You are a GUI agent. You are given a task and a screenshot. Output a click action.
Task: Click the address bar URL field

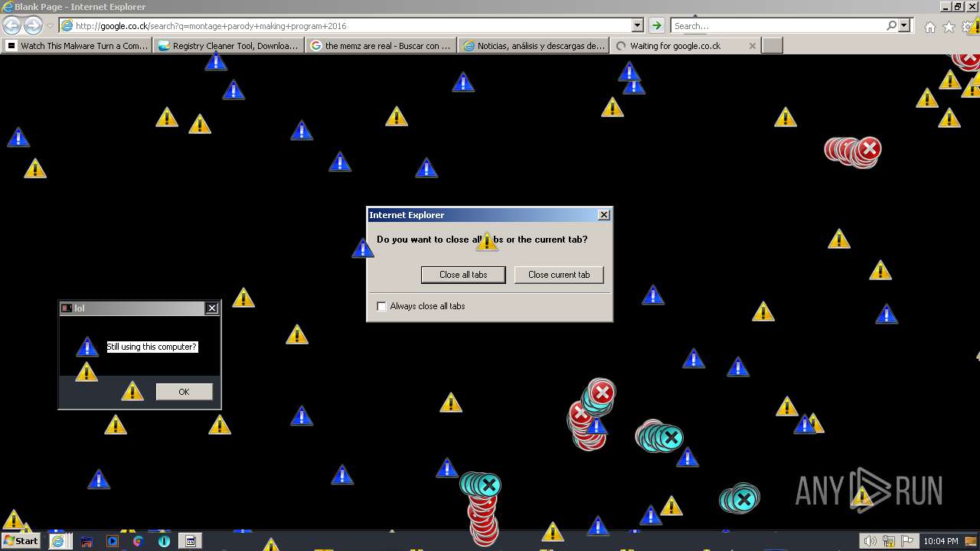[x=351, y=26]
